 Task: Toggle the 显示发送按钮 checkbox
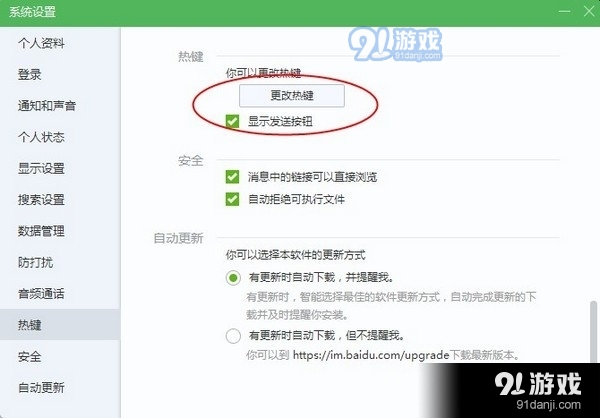(x=232, y=122)
